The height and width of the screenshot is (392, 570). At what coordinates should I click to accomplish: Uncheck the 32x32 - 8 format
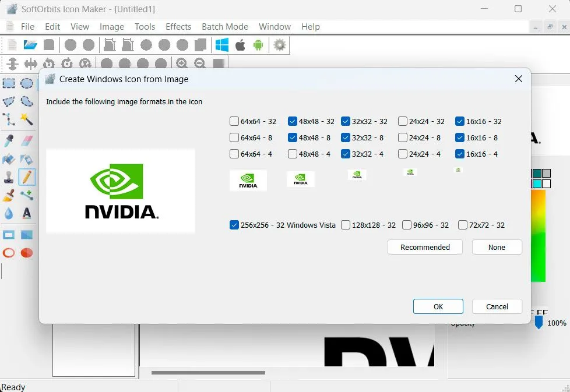pyautogui.click(x=346, y=137)
